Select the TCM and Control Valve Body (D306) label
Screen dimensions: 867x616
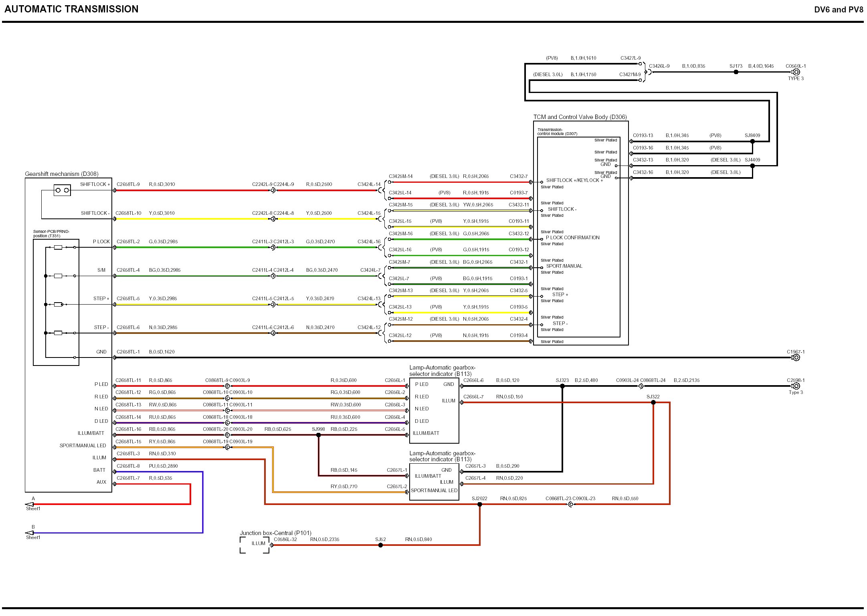pyautogui.click(x=580, y=117)
